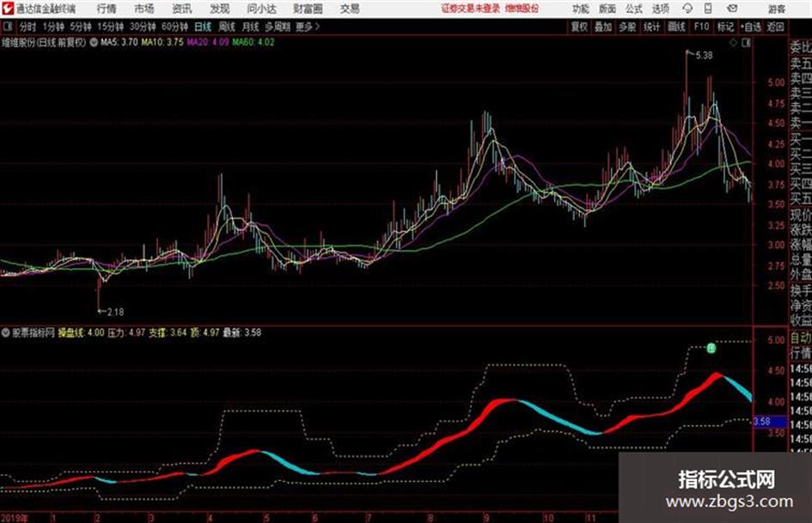Click the 2019年 date axis label
The height and width of the screenshot is (523, 812).
pyautogui.click(x=15, y=518)
